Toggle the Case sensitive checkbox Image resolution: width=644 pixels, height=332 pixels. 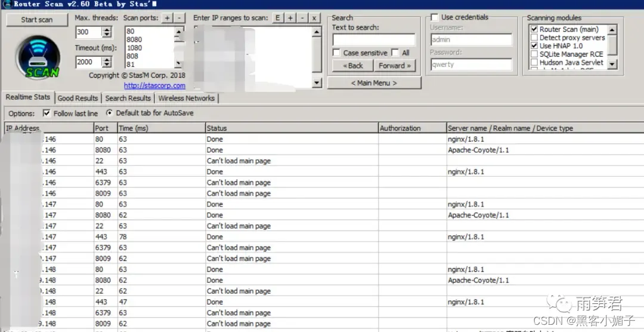click(336, 53)
